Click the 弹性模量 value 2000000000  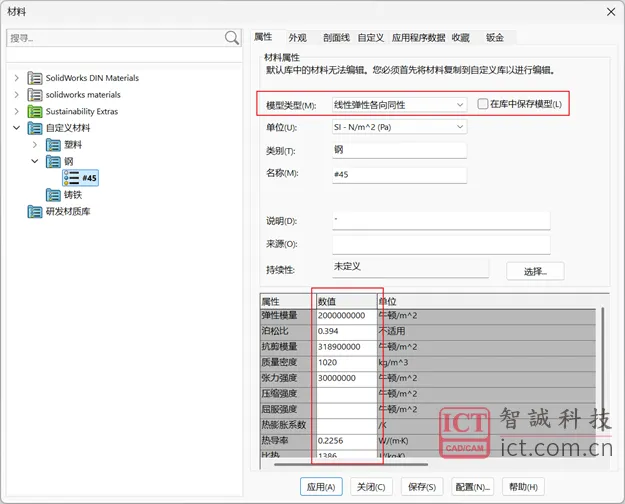347,315
